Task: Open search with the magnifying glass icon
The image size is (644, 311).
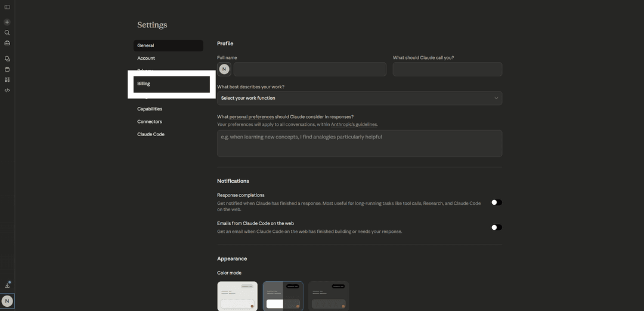Action: [x=7, y=33]
